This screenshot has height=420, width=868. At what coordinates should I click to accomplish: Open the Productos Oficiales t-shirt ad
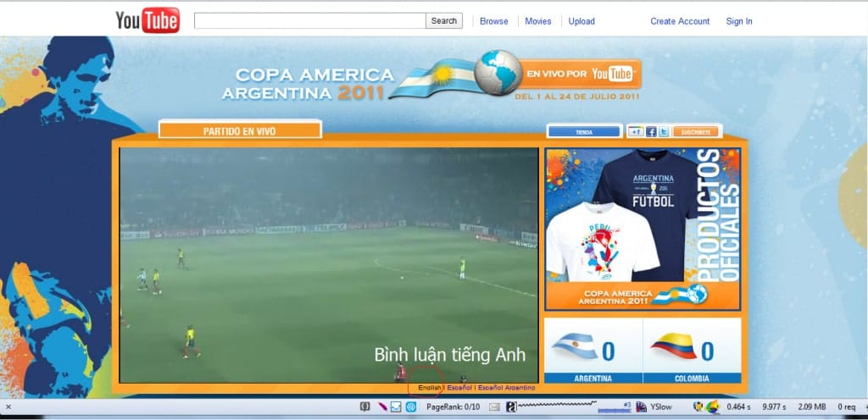(x=643, y=229)
